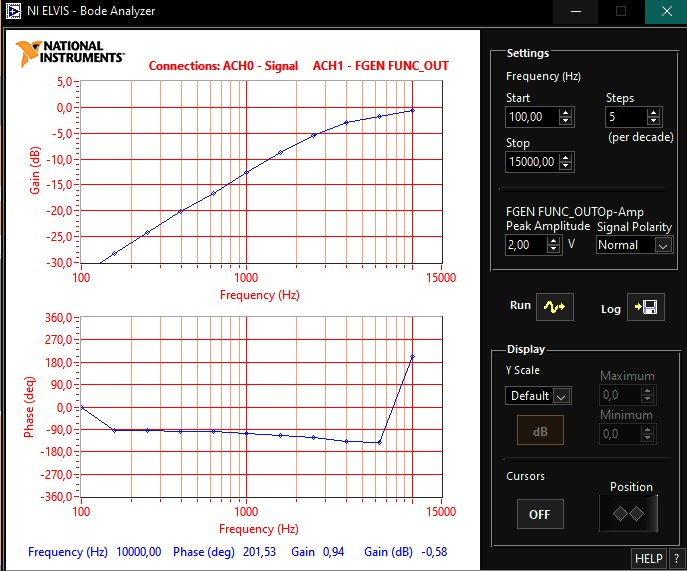Minimize the Bode Analyzer window

(576, 11)
